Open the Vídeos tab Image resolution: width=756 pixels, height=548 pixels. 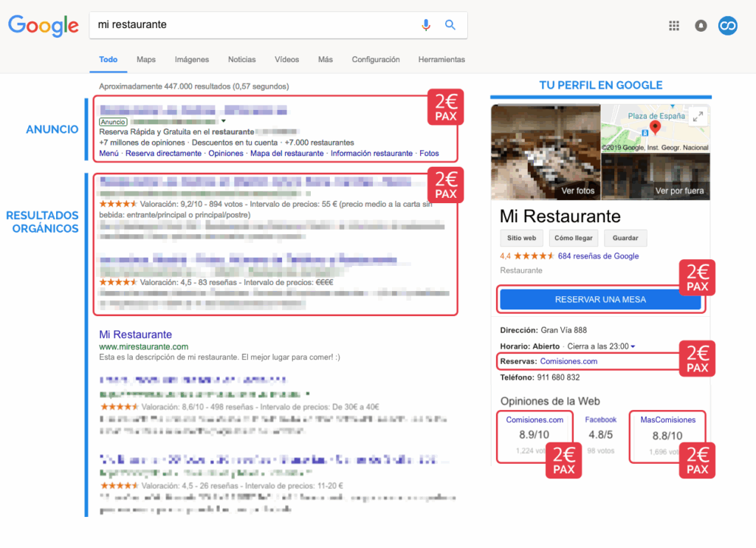tap(287, 59)
